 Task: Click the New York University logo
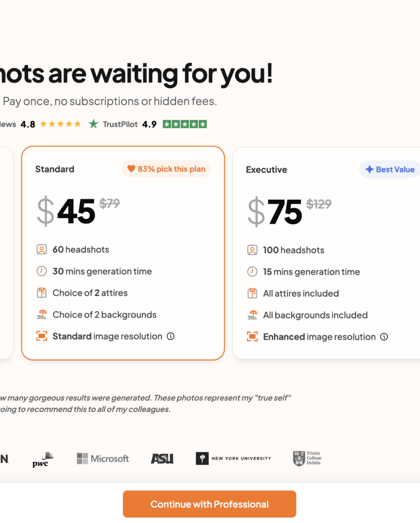click(x=233, y=458)
